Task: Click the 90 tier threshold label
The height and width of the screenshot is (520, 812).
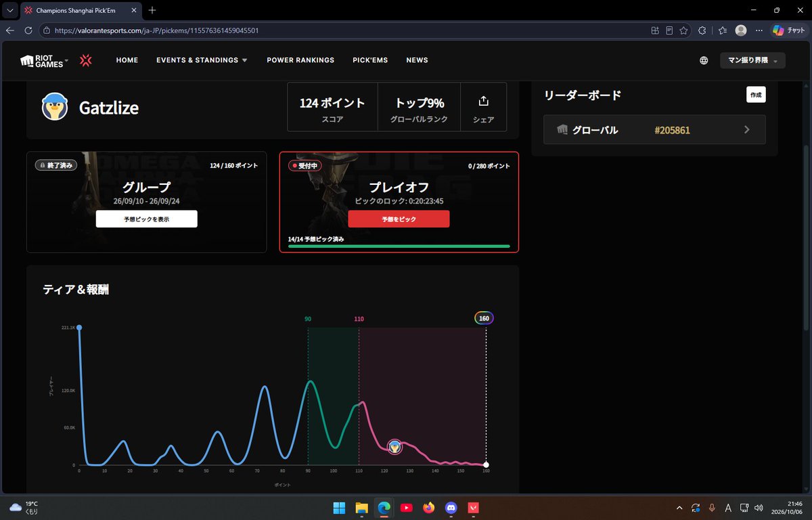Action: coord(308,318)
